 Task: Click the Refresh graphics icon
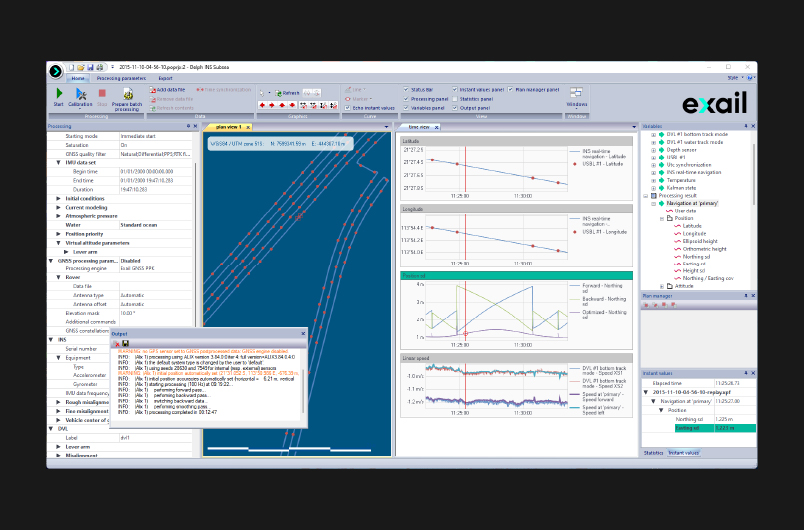278,93
